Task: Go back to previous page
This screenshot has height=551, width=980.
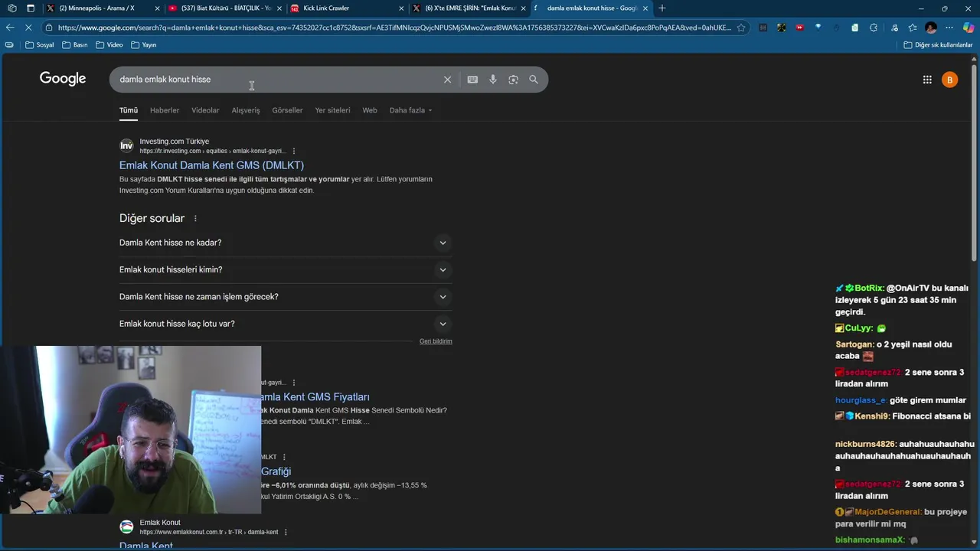Action: (x=10, y=28)
